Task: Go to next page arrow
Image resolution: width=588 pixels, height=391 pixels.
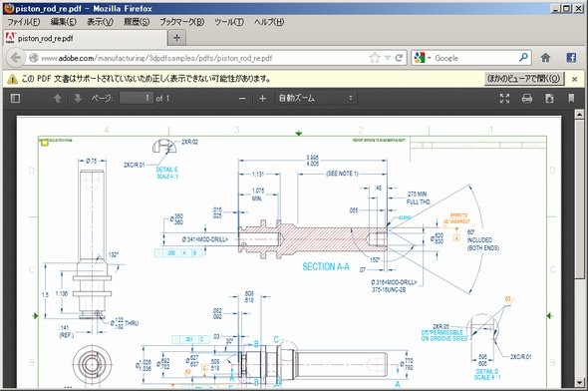Action: tap(78, 99)
